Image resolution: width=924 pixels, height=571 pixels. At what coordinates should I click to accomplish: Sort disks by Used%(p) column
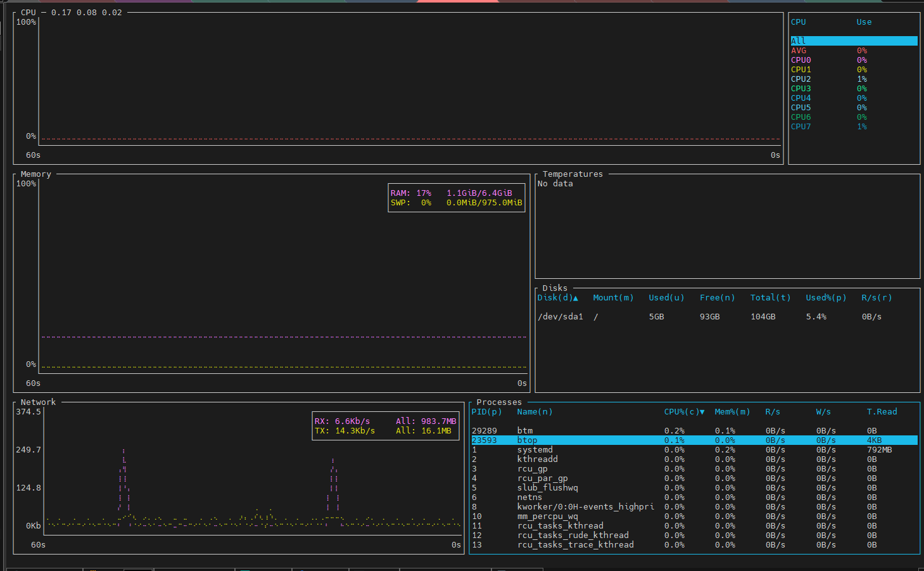(x=826, y=297)
